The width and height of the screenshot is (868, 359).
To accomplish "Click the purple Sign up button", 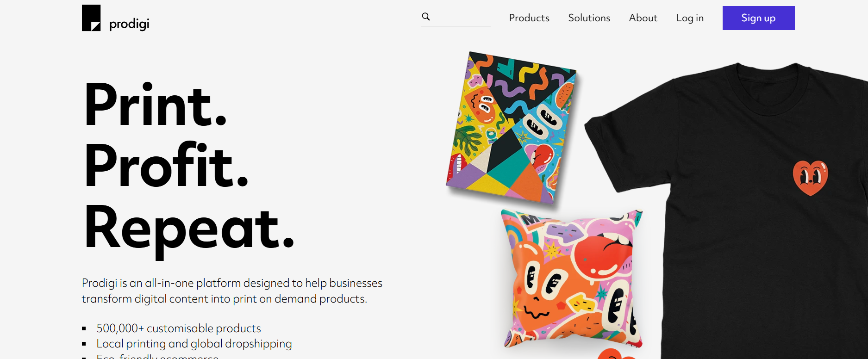I will [x=758, y=18].
